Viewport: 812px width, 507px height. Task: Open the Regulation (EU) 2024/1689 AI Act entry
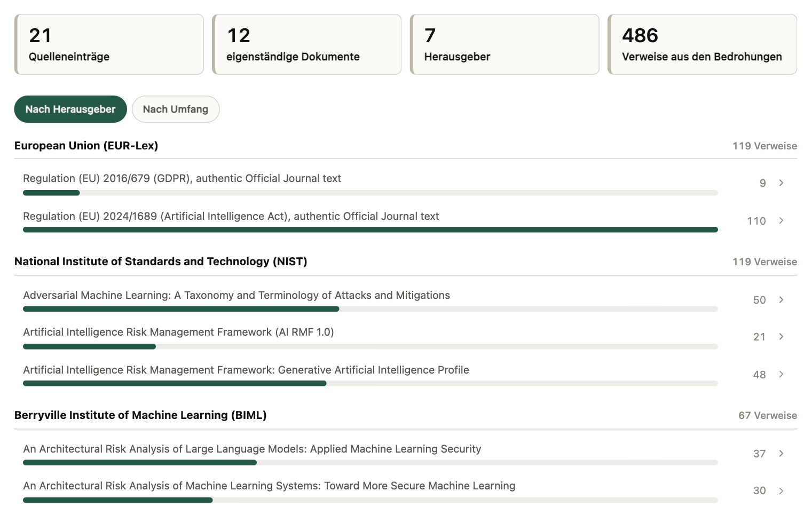(231, 217)
